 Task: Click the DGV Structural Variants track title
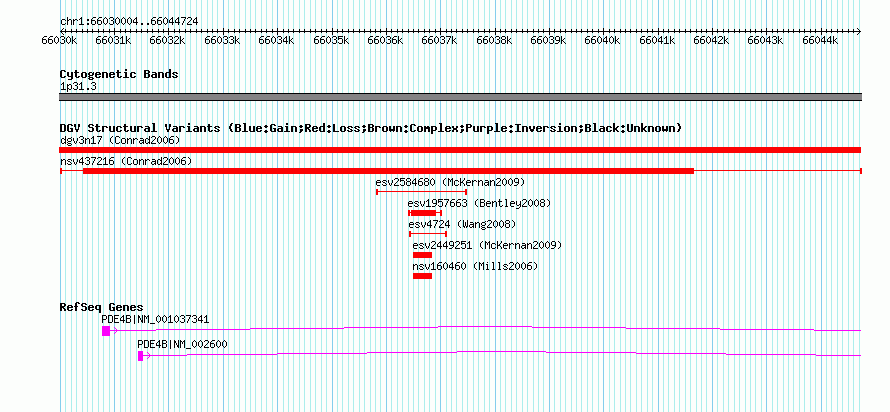(371, 128)
